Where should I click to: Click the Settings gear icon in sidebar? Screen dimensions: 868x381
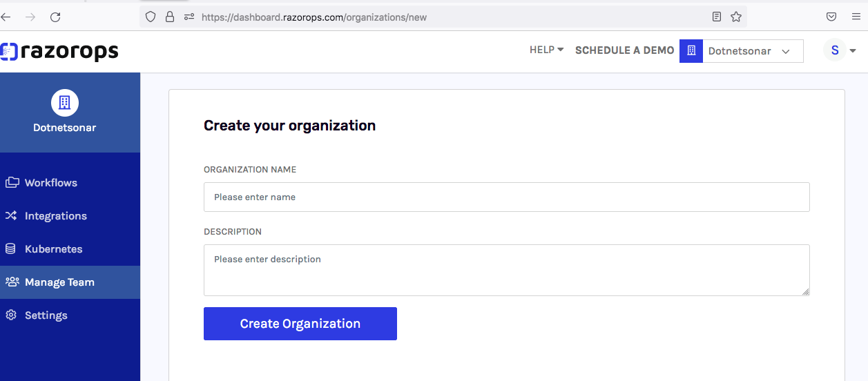pos(11,315)
